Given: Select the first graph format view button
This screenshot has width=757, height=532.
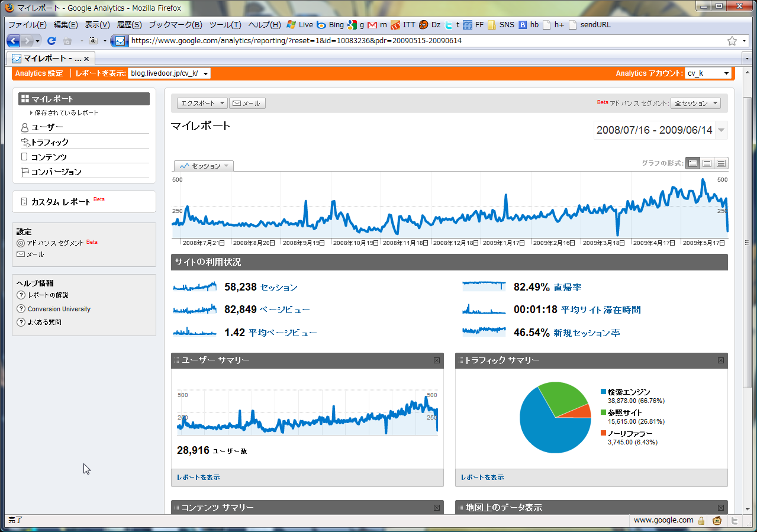Looking at the screenshot, I should point(692,163).
